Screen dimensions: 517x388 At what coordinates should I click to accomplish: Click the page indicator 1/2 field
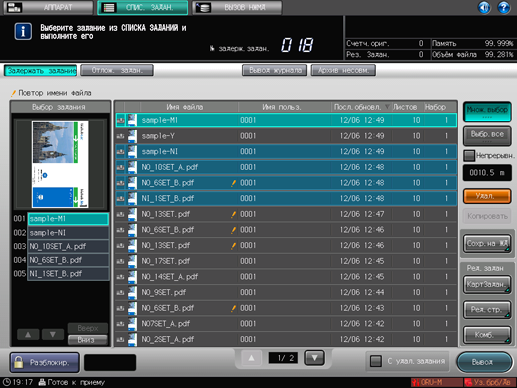pos(283,358)
